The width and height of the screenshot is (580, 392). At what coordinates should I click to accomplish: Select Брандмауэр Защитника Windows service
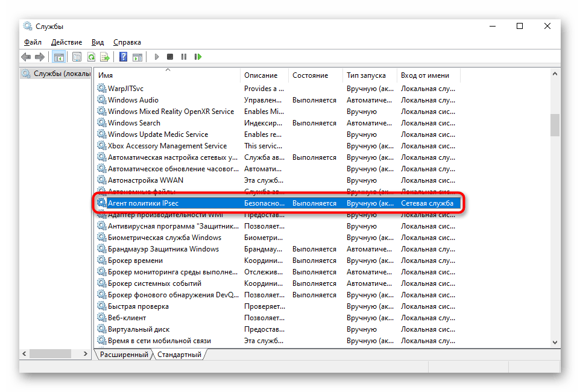coord(277,249)
